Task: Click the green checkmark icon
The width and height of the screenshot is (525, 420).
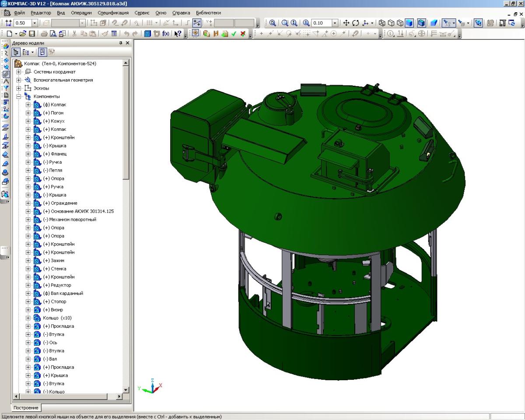Action: click(234, 34)
